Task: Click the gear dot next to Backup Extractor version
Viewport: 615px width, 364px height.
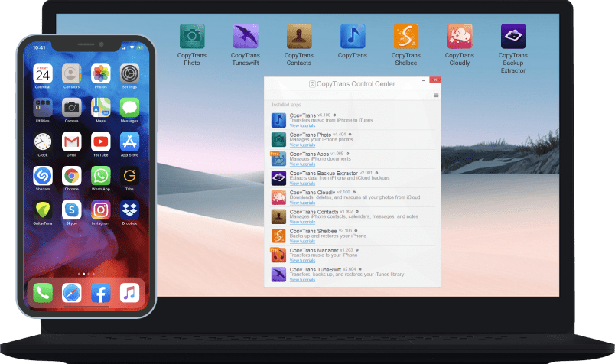Action: 376,173
